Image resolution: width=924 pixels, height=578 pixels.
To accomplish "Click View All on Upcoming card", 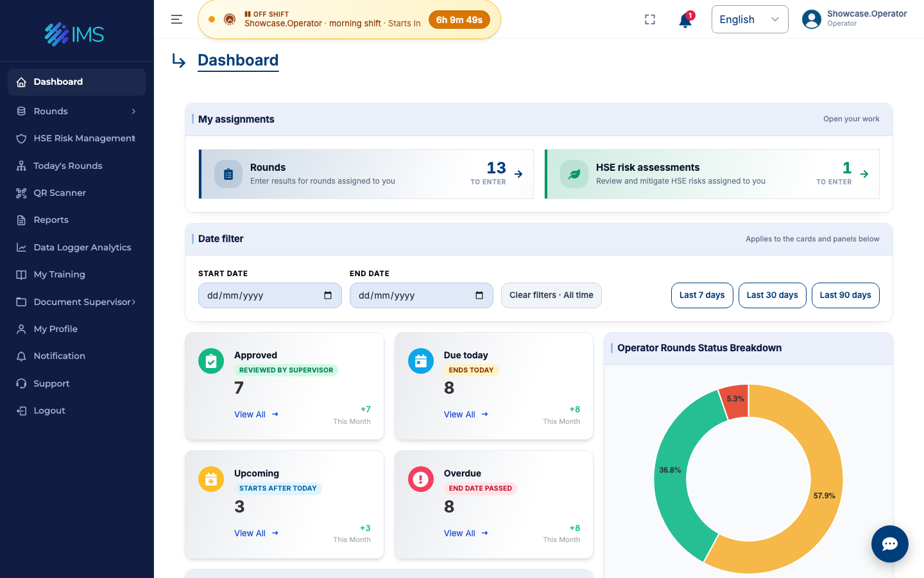I will [257, 533].
